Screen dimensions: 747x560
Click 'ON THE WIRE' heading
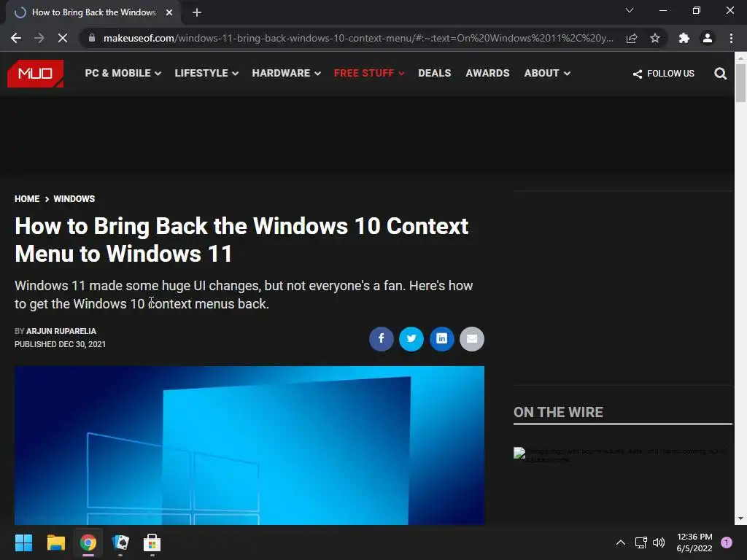[x=558, y=412]
